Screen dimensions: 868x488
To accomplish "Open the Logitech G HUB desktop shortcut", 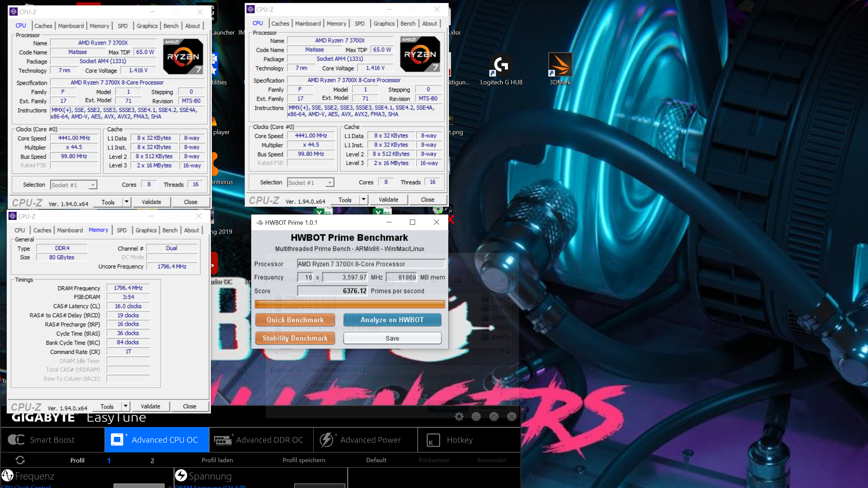I will tap(501, 69).
